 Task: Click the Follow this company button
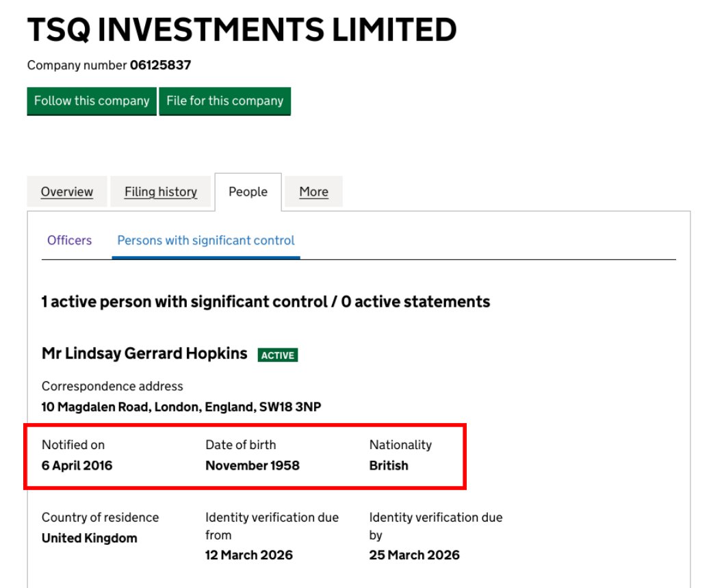[92, 101]
